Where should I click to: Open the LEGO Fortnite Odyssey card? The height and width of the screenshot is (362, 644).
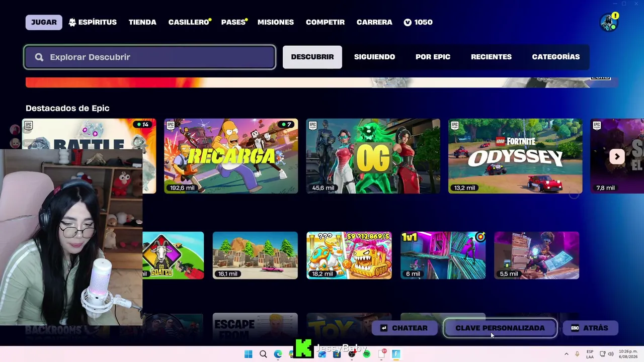coord(515,156)
